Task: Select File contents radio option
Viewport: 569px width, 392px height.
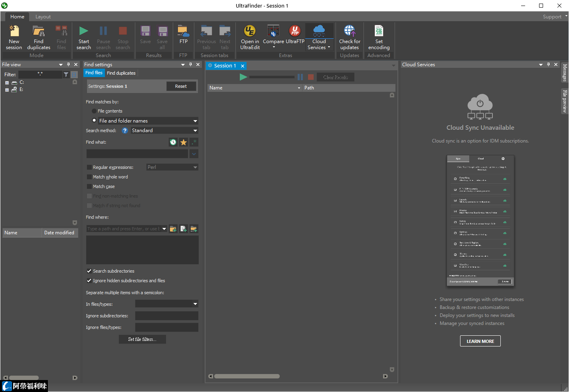Action: click(x=94, y=111)
